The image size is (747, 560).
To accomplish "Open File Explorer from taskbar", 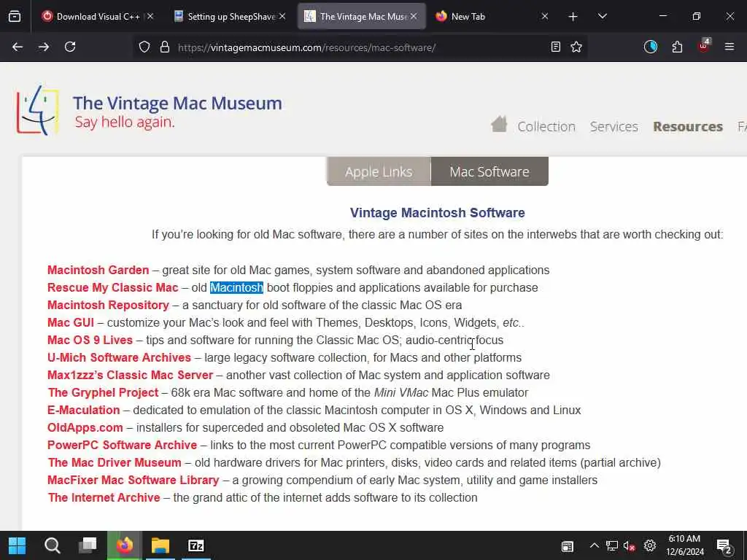I will click(x=160, y=545).
